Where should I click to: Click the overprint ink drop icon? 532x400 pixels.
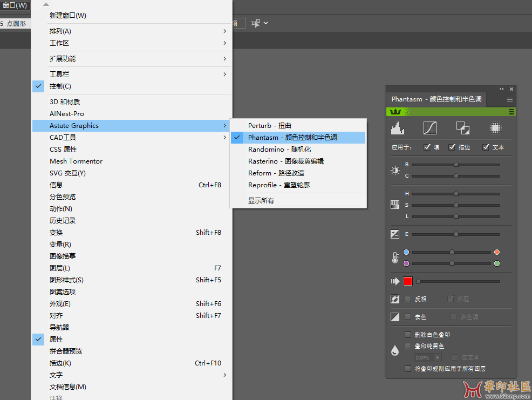tap(395, 350)
